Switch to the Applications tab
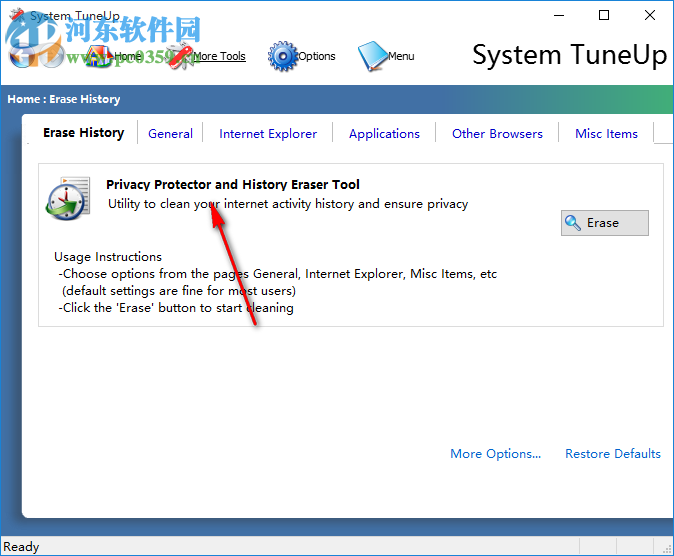This screenshot has height=556, width=674. [384, 134]
